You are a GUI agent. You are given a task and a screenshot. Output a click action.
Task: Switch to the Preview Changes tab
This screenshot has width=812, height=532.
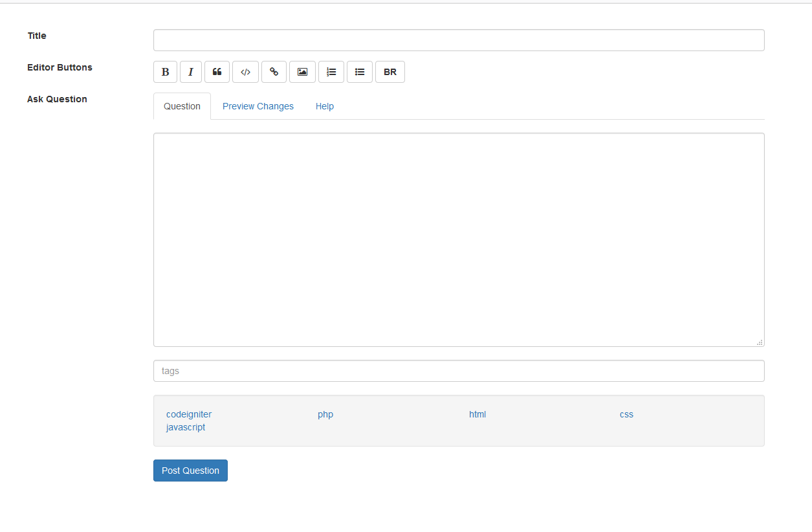click(x=258, y=106)
